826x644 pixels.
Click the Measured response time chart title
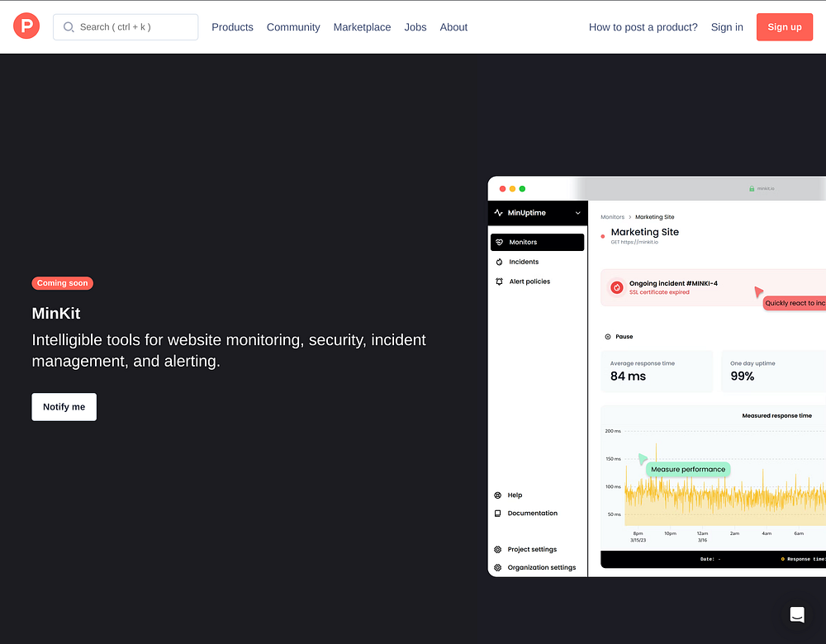[776, 415]
